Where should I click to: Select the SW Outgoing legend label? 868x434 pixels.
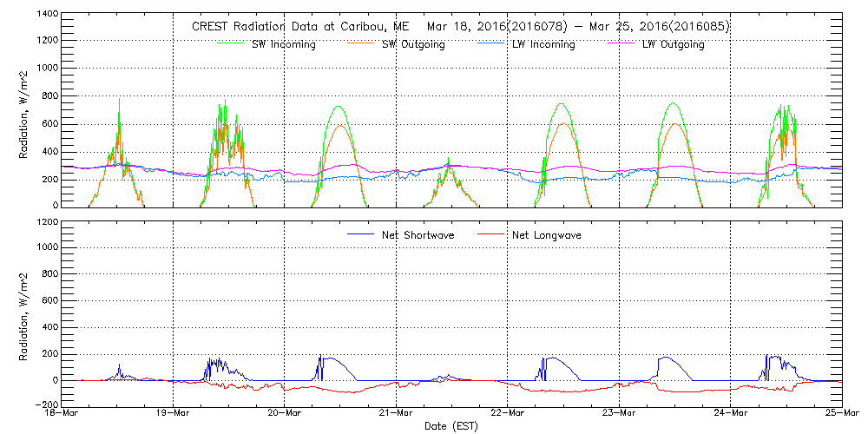pyautogui.click(x=413, y=44)
